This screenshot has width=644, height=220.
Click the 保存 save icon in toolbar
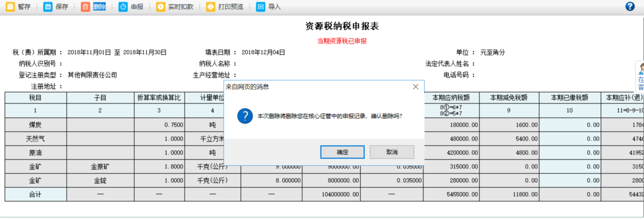(48, 7)
